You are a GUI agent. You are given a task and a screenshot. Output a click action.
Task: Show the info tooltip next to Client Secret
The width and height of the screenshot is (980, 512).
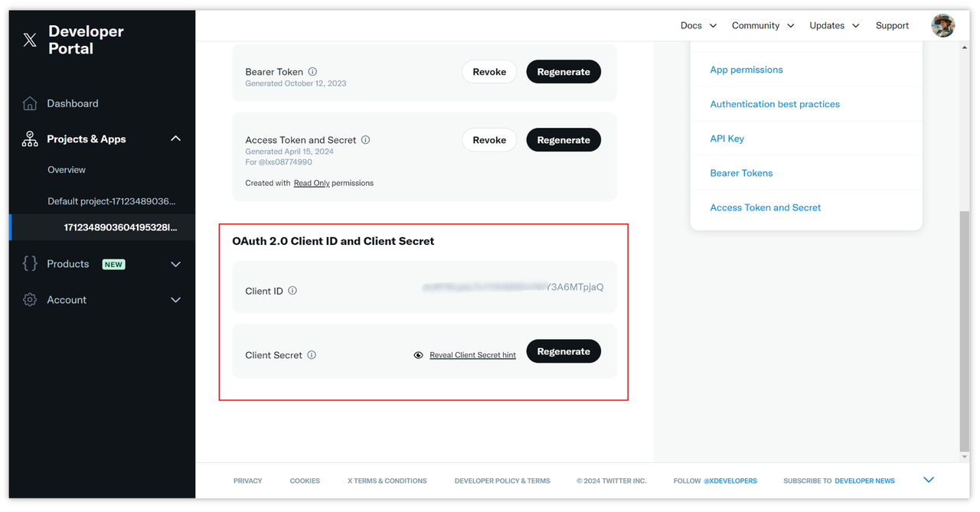click(x=312, y=355)
